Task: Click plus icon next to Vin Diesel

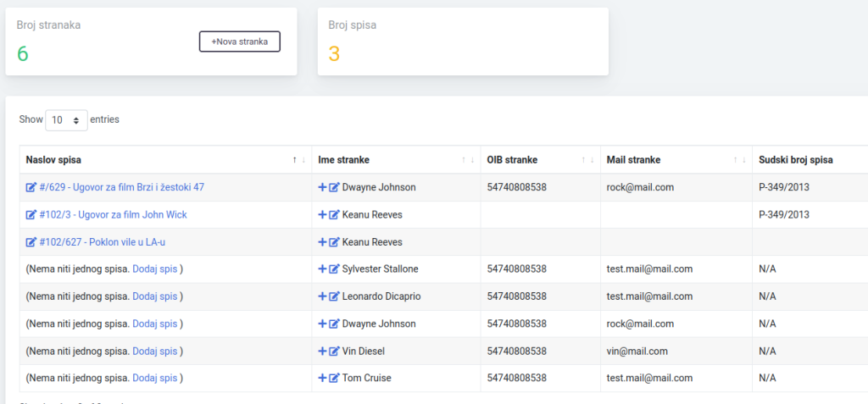Action: pos(322,351)
